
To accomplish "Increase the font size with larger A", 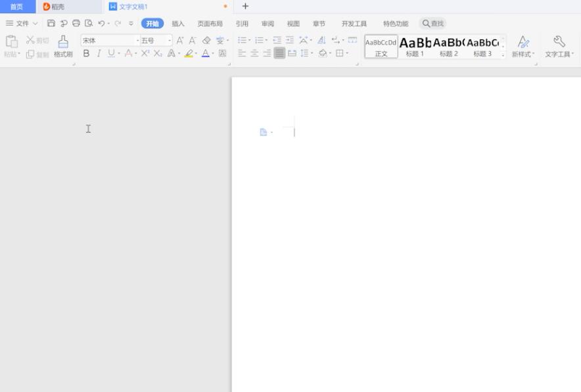I will point(179,40).
